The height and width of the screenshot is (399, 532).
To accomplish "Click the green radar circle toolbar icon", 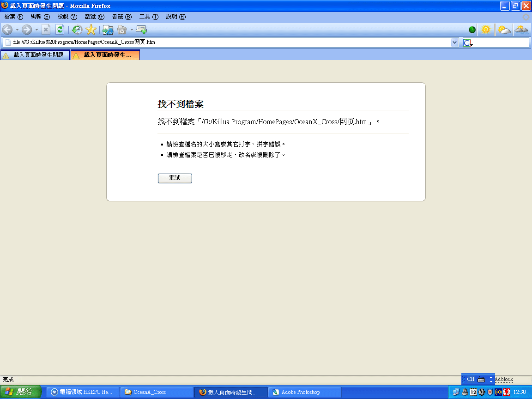I will [472, 30].
